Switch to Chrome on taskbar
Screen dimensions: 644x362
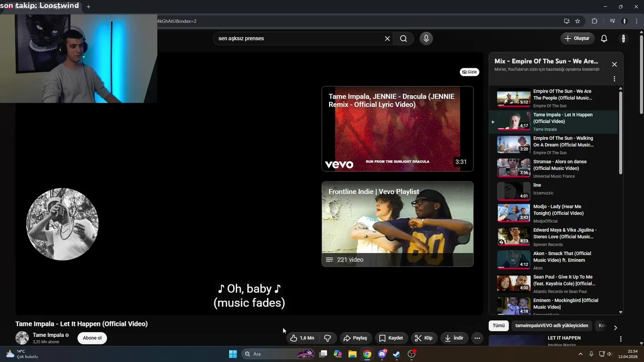[x=367, y=354]
